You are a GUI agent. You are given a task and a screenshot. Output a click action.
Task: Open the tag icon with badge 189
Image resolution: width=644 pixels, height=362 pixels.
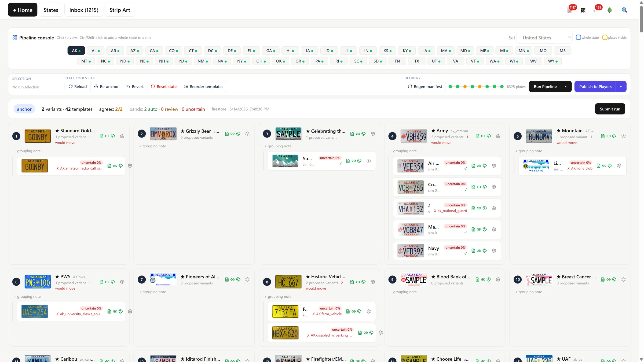coord(596,10)
